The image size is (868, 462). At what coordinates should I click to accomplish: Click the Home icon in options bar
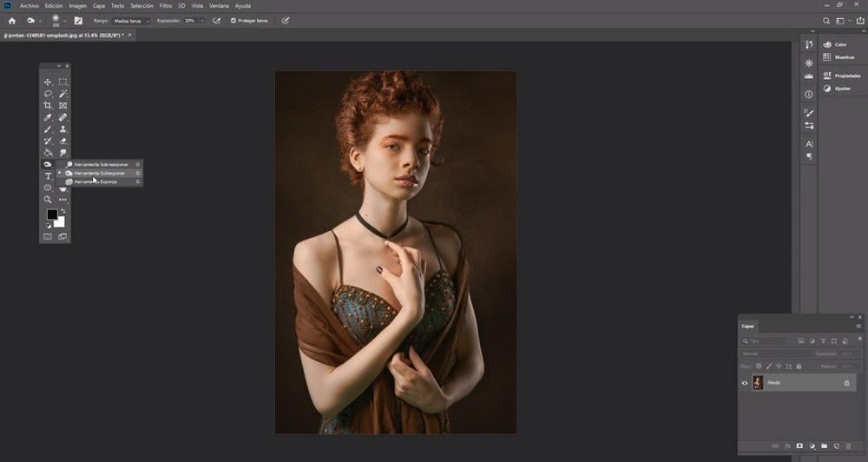11,21
